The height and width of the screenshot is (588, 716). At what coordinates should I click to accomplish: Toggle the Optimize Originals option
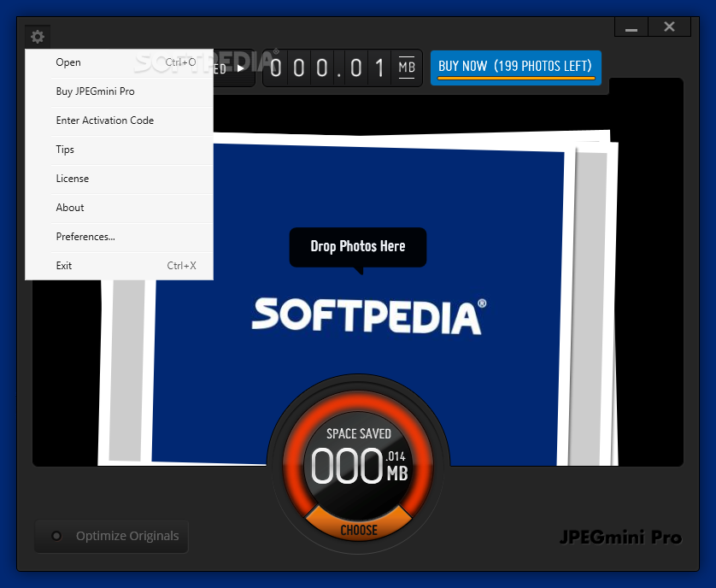coord(111,536)
